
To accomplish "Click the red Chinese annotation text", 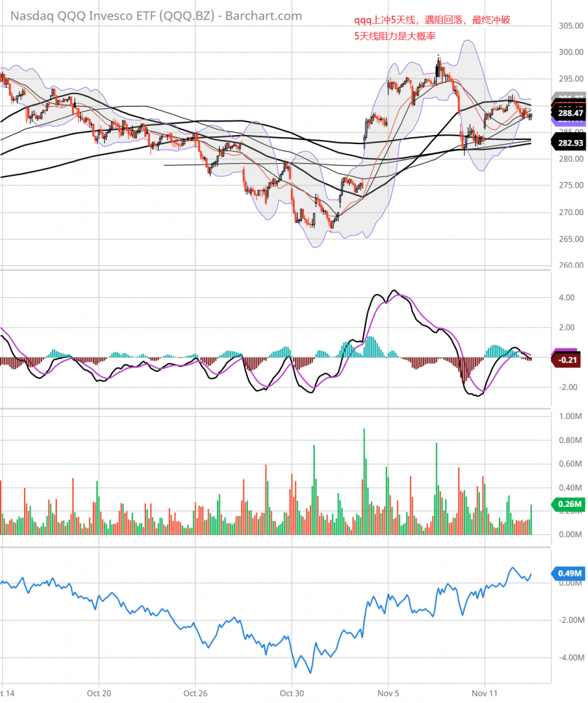I will [x=431, y=28].
